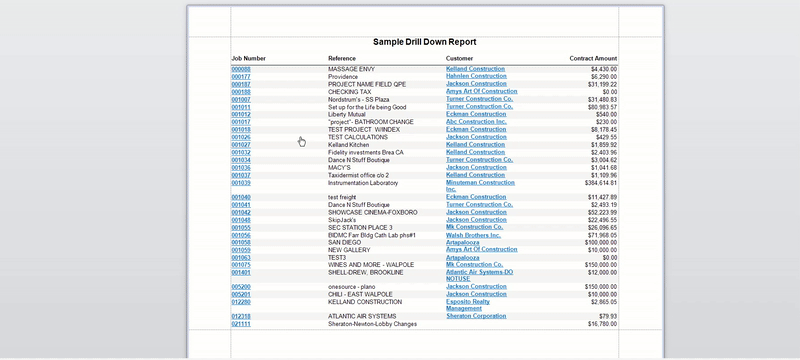Open Hahnlen Construction customer link
This screenshot has width=800, height=360.
click(x=476, y=76)
